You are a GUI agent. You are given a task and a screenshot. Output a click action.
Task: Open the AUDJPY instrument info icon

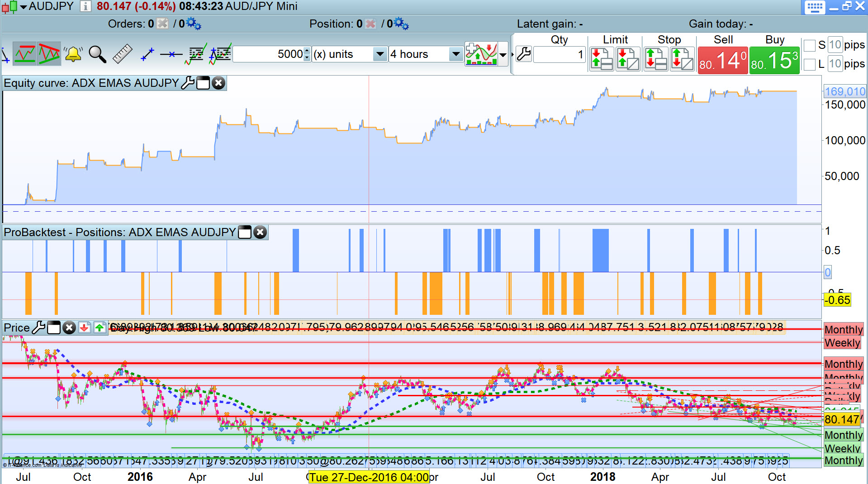click(x=85, y=6)
